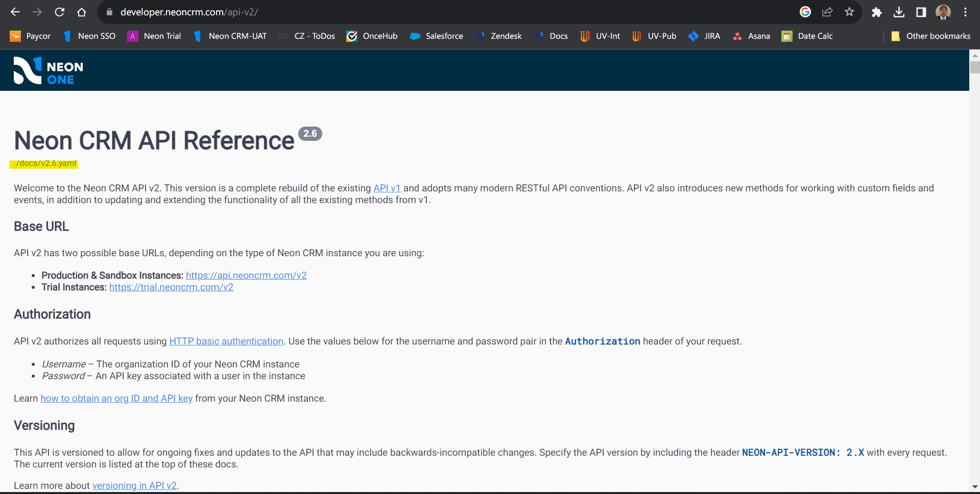The image size is (980, 494).
Task: Open Chrome three-dot menu
Action: click(965, 12)
